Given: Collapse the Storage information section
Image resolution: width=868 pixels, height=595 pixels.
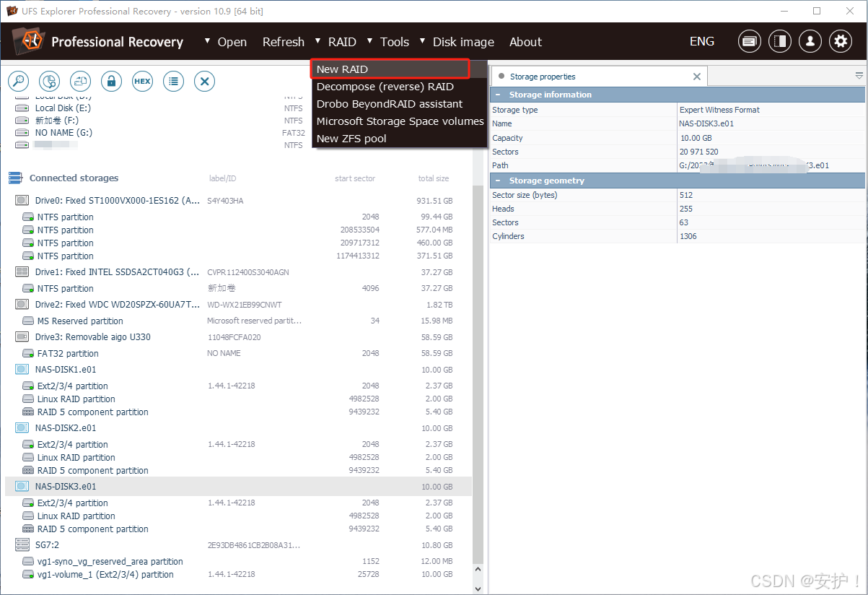Looking at the screenshot, I should coord(497,95).
